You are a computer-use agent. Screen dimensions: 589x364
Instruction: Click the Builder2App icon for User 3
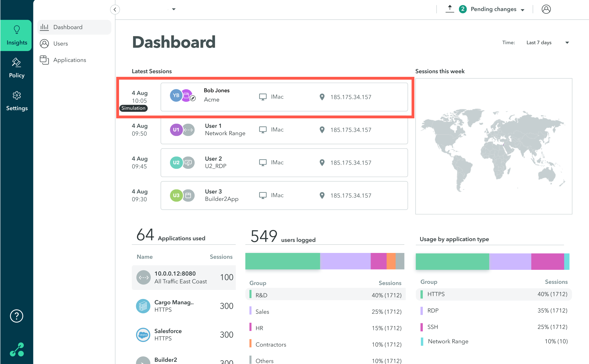pos(189,195)
